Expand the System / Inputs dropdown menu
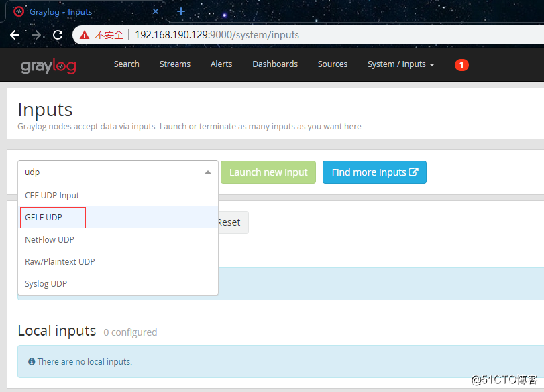This screenshot has width=544, height=392. click(400, 64)
